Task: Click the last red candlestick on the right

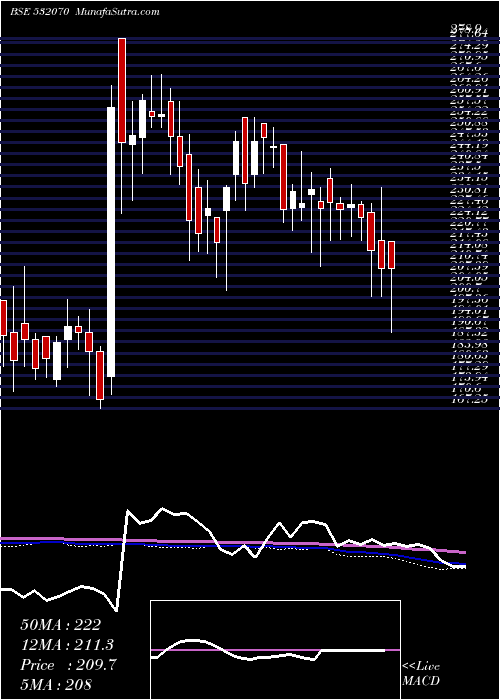Action: coord(392,255)
